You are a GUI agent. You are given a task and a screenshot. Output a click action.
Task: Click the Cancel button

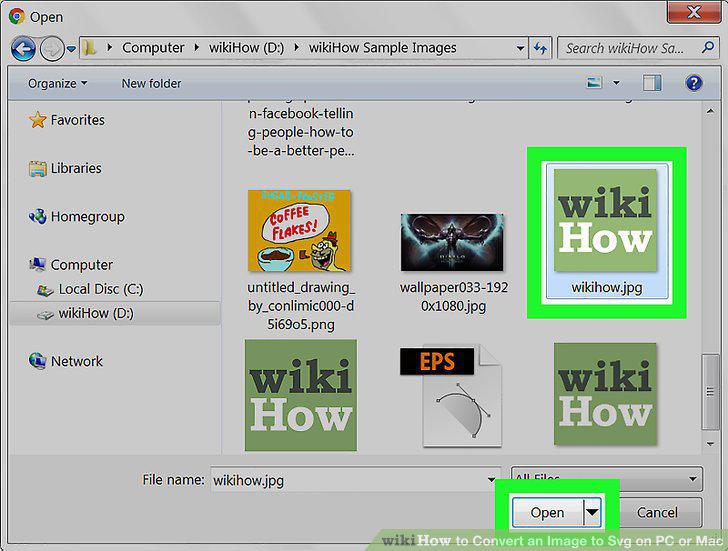click(657, 512)
